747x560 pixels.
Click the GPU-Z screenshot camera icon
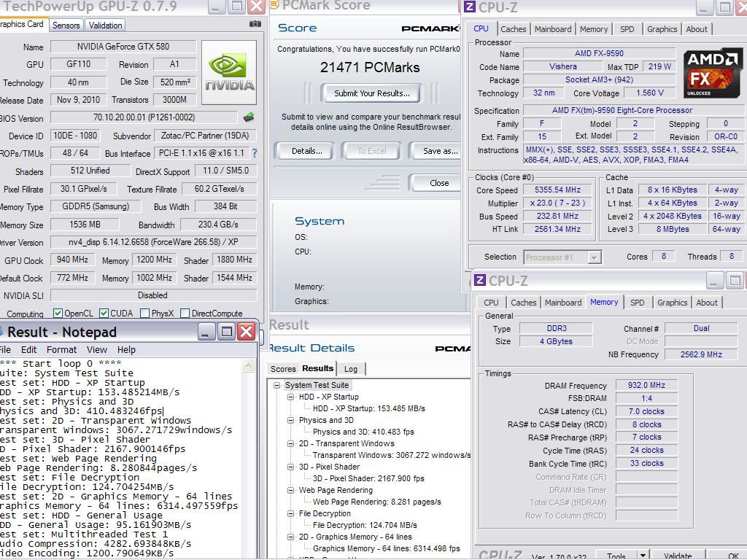pos(255,24)
